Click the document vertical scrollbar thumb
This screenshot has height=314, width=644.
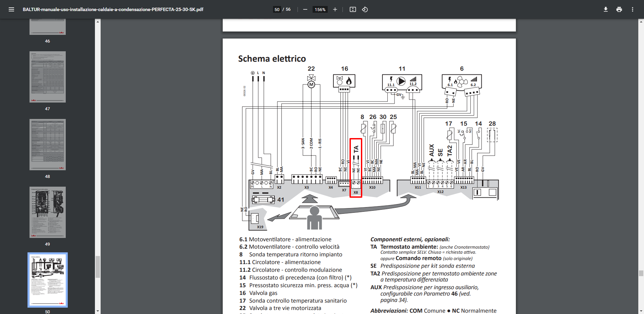point(641,273)
